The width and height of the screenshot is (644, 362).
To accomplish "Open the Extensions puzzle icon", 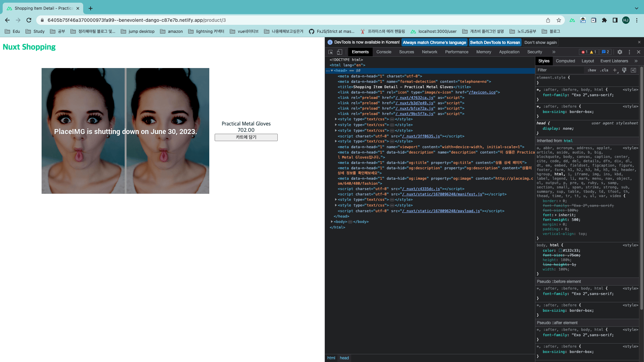I will [x=604, y=20].
